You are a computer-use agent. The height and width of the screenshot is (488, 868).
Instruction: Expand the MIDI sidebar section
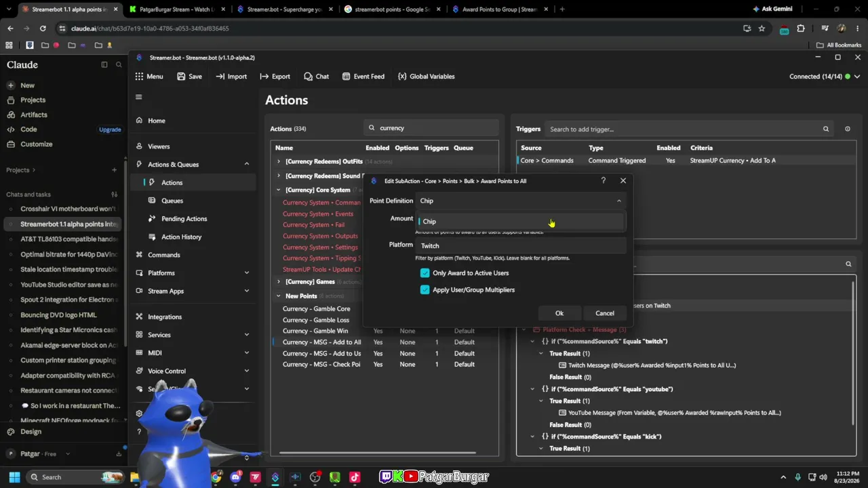246,353
